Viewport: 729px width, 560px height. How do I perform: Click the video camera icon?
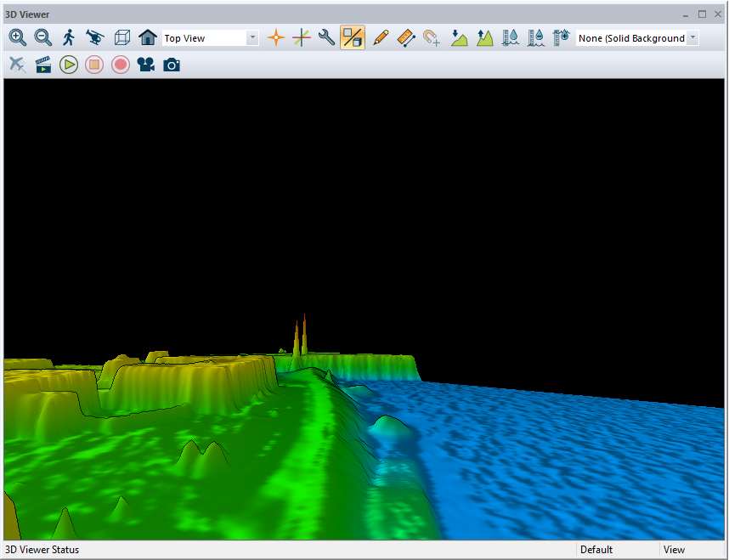pos(146,65)
